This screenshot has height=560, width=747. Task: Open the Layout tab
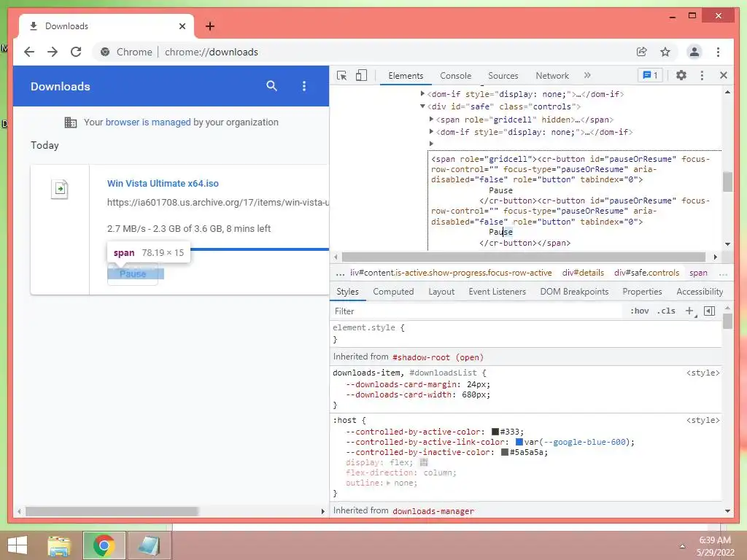[441, 292]
